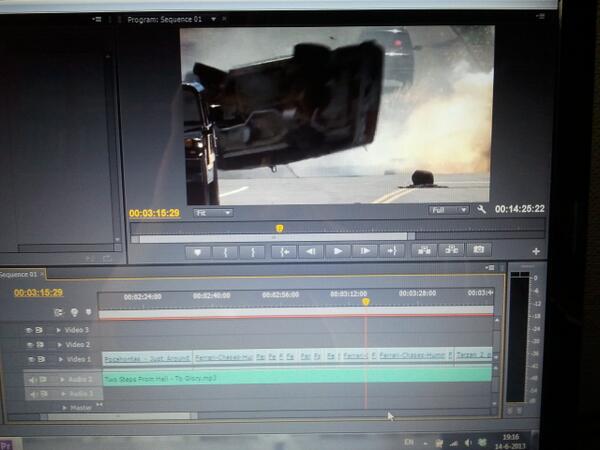Click the Go to In point button

[284, 252]
